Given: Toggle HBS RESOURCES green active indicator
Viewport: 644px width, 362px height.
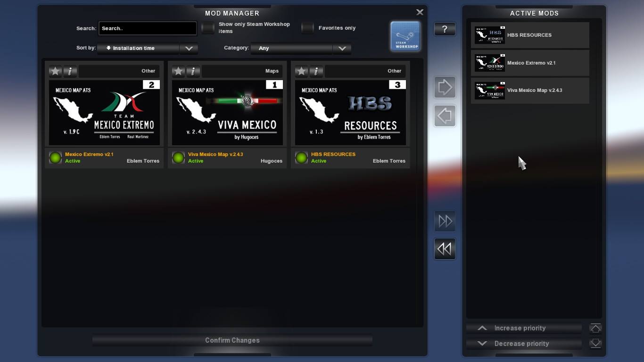Looking at the screenshot, I should (x=301, y=158).
